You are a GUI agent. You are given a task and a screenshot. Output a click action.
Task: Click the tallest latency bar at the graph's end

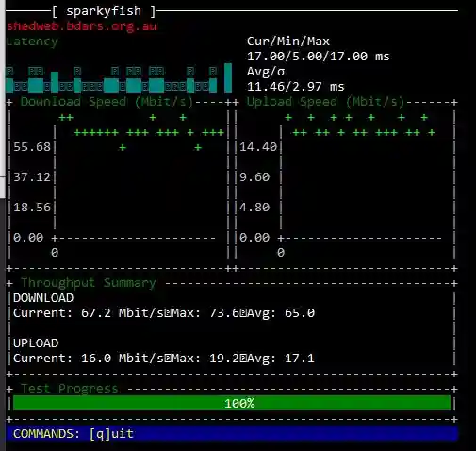(x=228, y=78)
